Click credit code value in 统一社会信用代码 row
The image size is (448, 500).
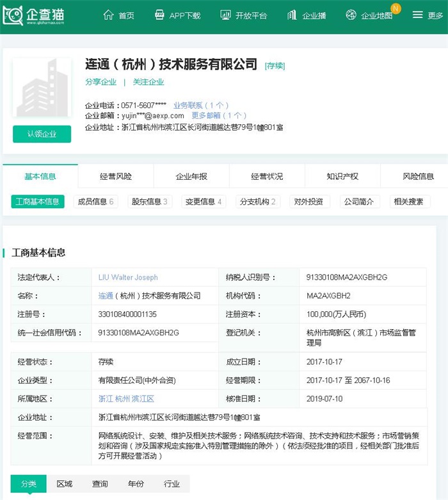point(138,333)
